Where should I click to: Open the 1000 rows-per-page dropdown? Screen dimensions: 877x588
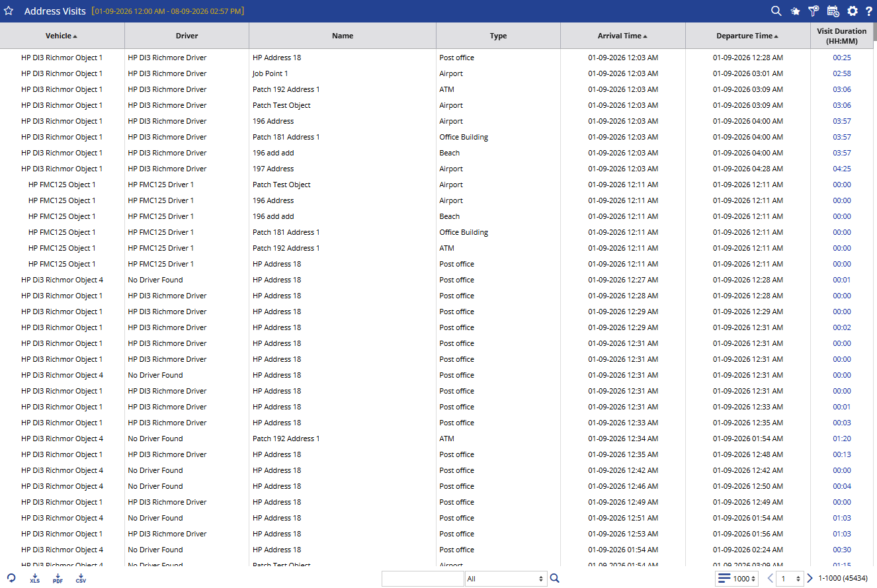coord(737,579)
